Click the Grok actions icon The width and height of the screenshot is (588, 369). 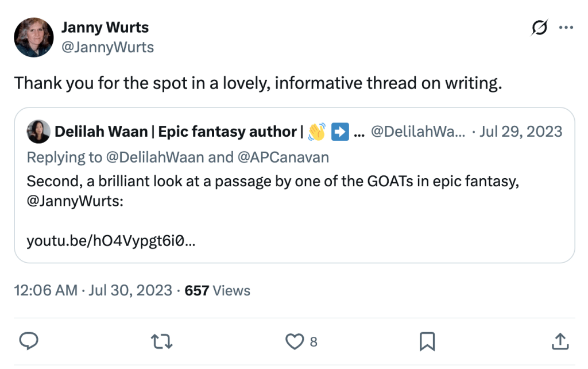point(540,27)
